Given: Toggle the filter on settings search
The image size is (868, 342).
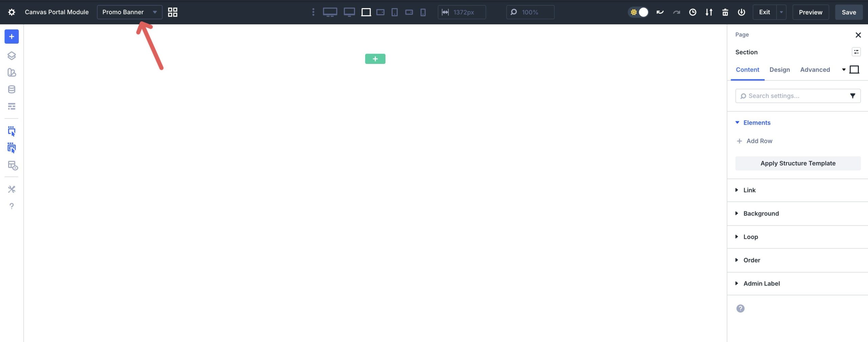Looking at the screenshot, I should (853, 96).
